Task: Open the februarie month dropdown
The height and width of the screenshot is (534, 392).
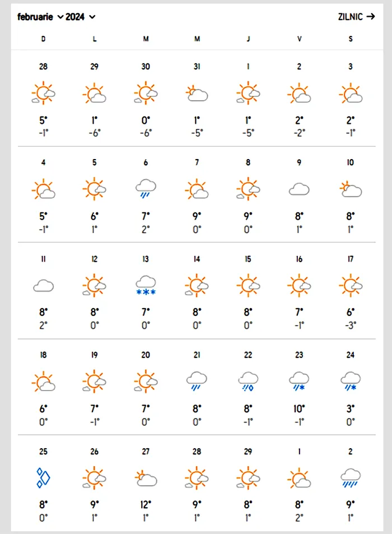Action: (x=40, y=17)
